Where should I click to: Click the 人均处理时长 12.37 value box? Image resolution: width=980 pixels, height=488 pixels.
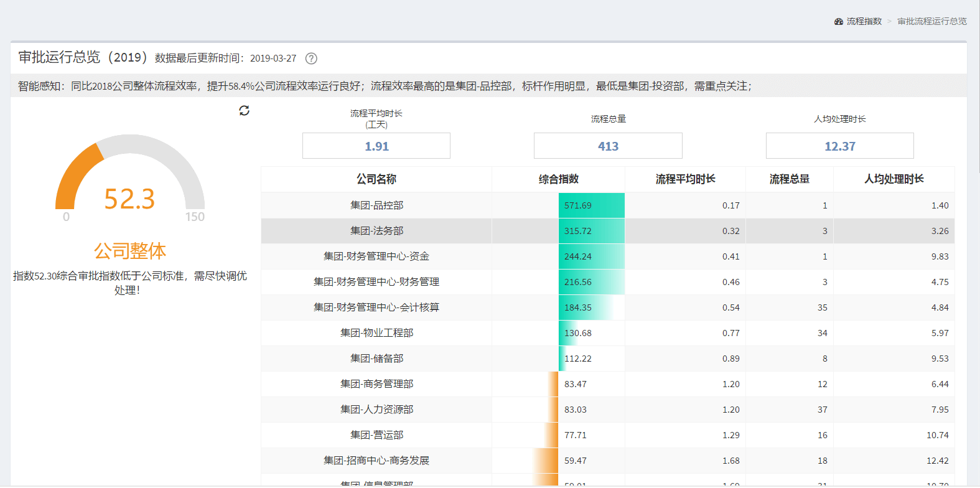pos(839,146)
